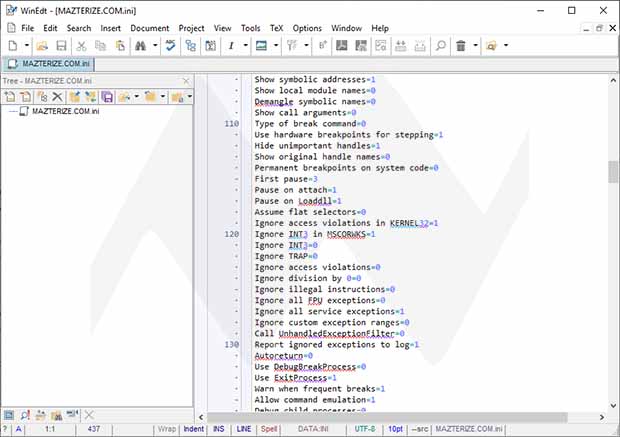The height and width of the screenshot is (437, 620).
Task: Click the Find binoculars icon
Action: tap(141, 45)
